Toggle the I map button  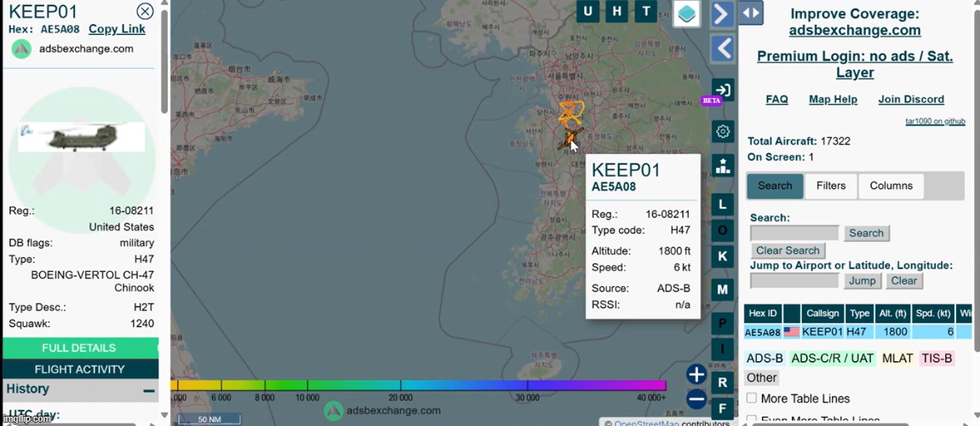[723, 349]
